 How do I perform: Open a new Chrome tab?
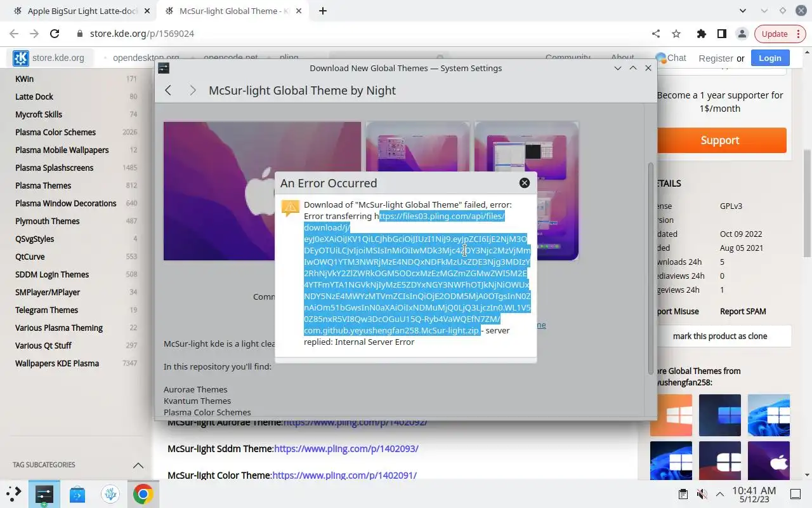pos(323,11)
